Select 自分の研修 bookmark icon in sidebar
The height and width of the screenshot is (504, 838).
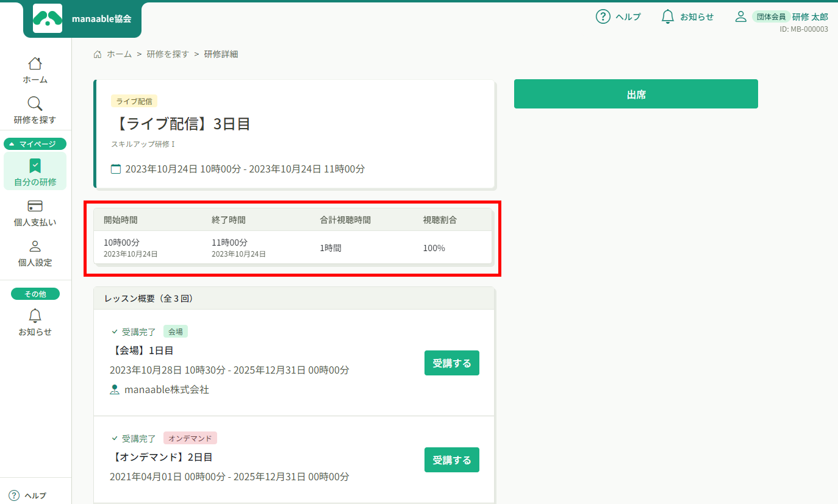click(35, 166)
